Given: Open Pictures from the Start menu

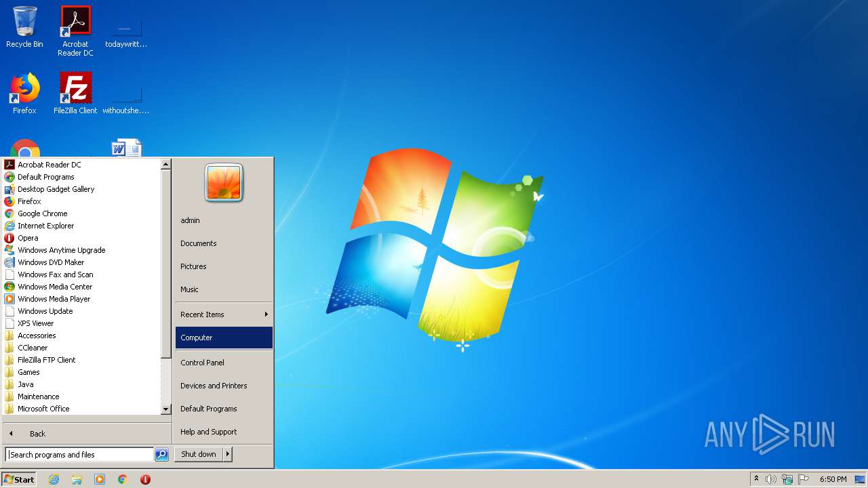Looking at the screenshot, I should click(x=224, y=266).
